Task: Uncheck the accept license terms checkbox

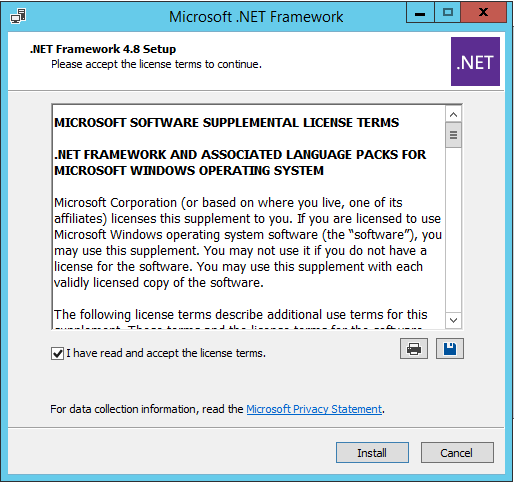Action: coord(57,353)
